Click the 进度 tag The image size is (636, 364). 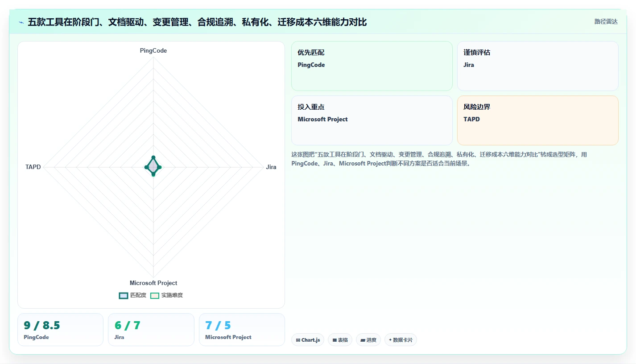(x=368, y=340)
